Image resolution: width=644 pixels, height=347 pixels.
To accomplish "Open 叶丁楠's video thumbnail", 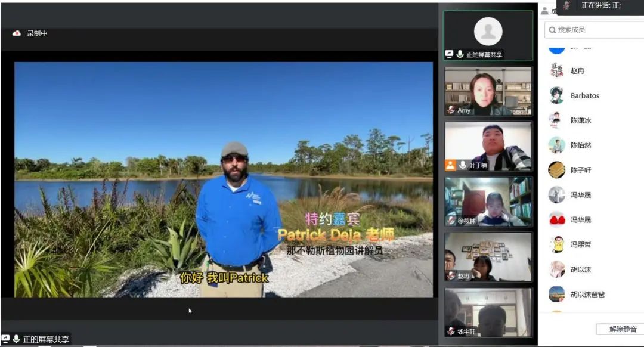I will [x=488, y=146].
